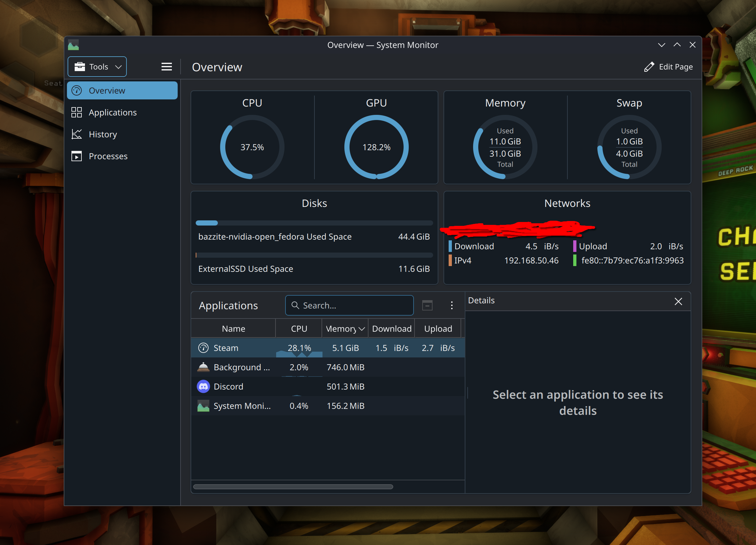756x545 pixels.
Task: Click the Steam icon in applications table
Action: (x=203, y=348)
